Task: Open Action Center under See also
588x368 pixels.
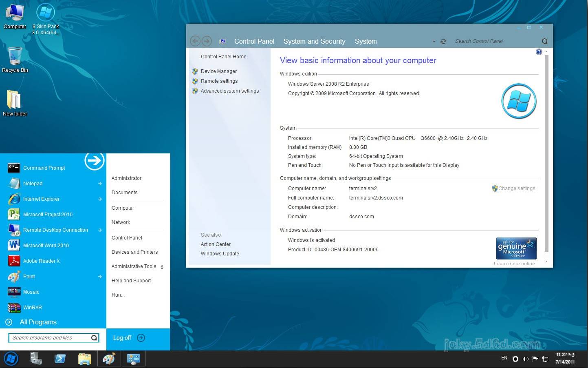Action: click(x=216, y=244)
